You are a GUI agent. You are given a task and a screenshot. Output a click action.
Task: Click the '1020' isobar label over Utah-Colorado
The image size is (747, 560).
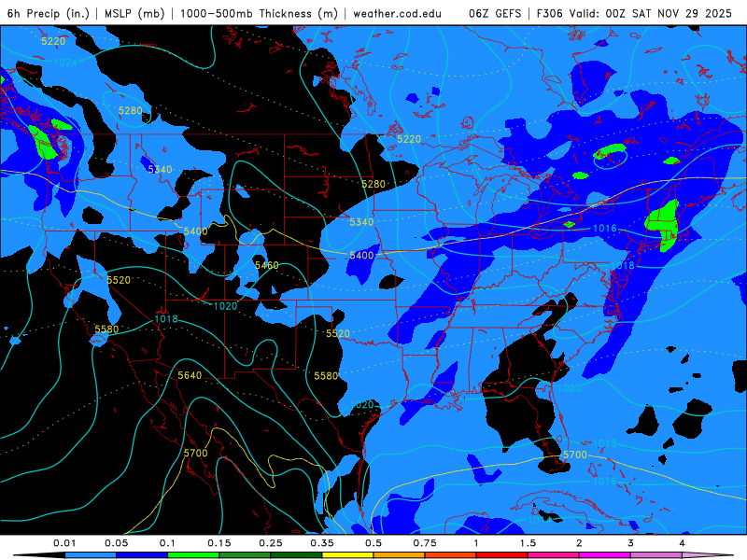pos(225,306)
